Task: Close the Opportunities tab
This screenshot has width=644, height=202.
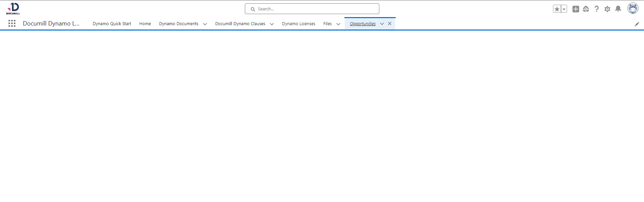Action: click(390, 23)
